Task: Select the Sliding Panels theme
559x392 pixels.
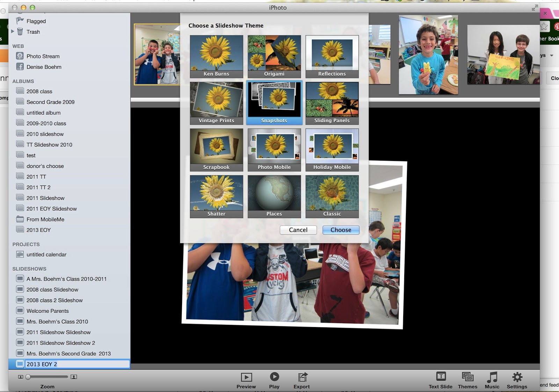Action: (332, 103)
